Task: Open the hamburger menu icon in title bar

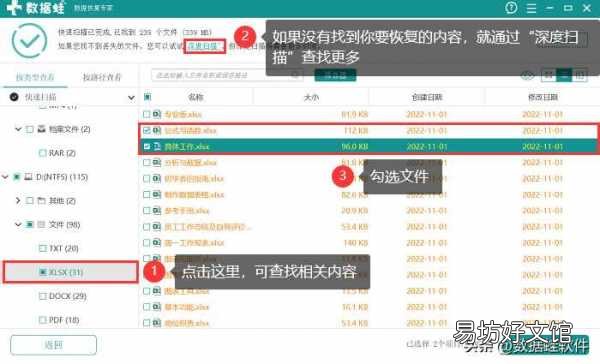Action: point(531,8)
